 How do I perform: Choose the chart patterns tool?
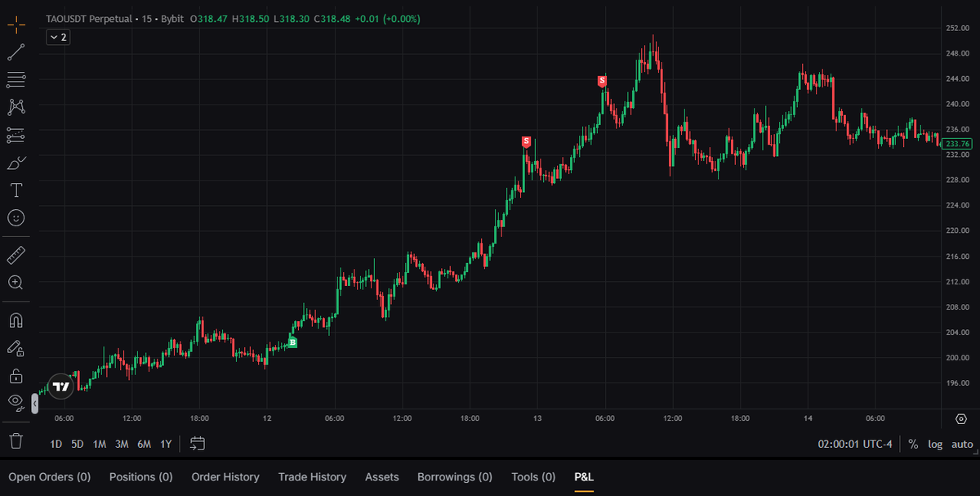(x=16, y=107)
